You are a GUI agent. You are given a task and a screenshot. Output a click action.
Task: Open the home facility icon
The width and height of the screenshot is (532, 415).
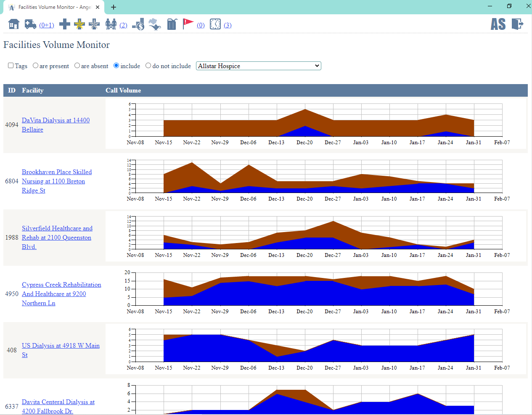[13, 24]
